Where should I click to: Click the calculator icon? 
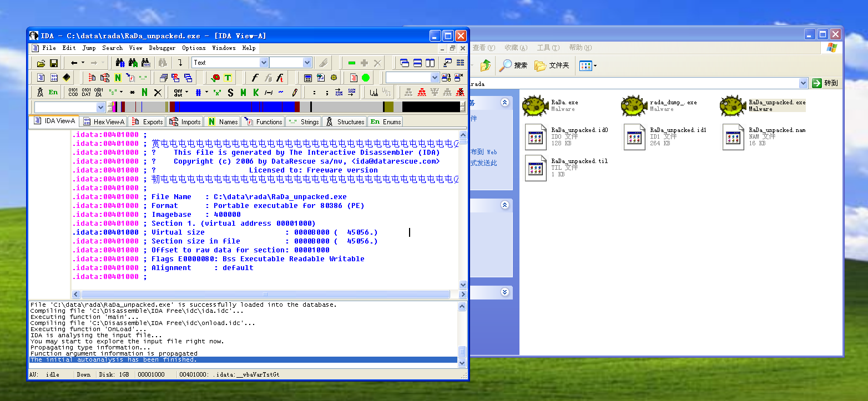308,78
